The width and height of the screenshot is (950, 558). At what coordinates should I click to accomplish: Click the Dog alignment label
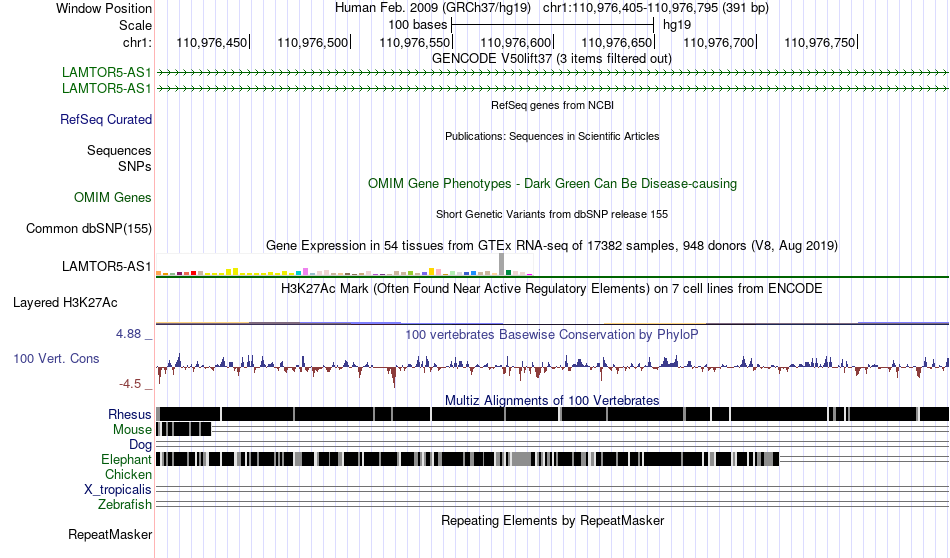pyautogui.click(x=141, y=445)
